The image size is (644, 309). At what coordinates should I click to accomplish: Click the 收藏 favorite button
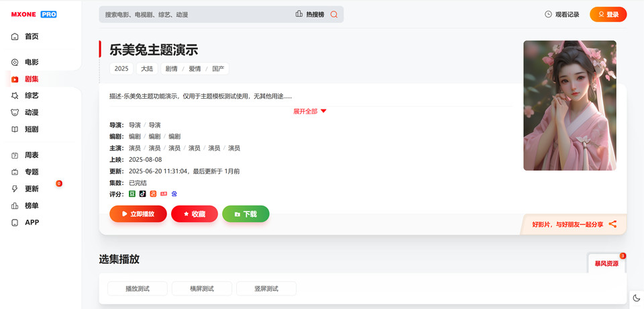click(x=195, y=214)
